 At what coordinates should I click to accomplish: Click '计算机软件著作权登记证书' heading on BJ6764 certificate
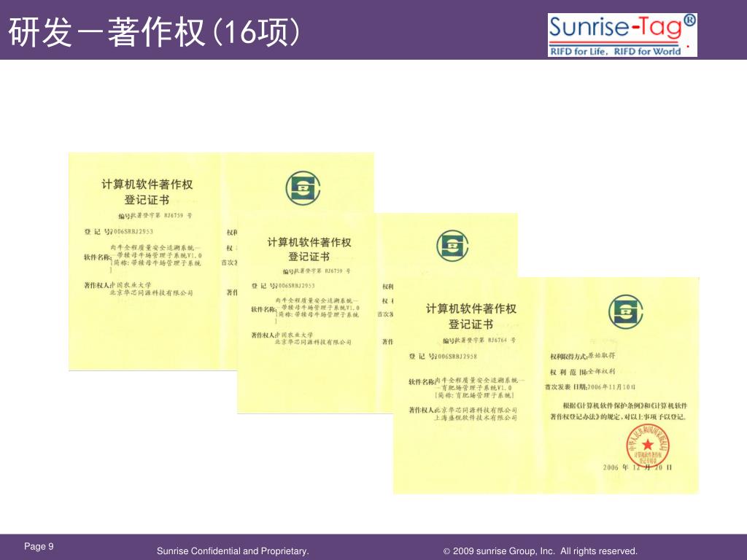click(x=471, y=316)
